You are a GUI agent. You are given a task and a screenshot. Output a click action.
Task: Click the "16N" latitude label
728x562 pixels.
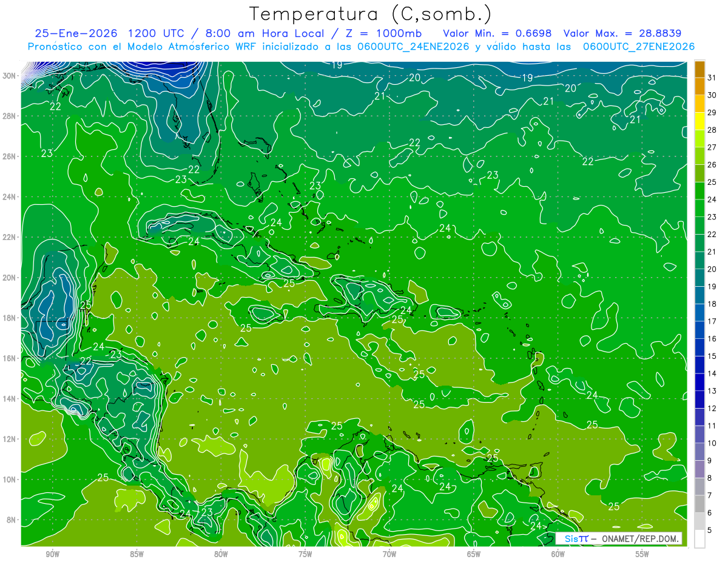pyautogui.click(x=10, y=358)
